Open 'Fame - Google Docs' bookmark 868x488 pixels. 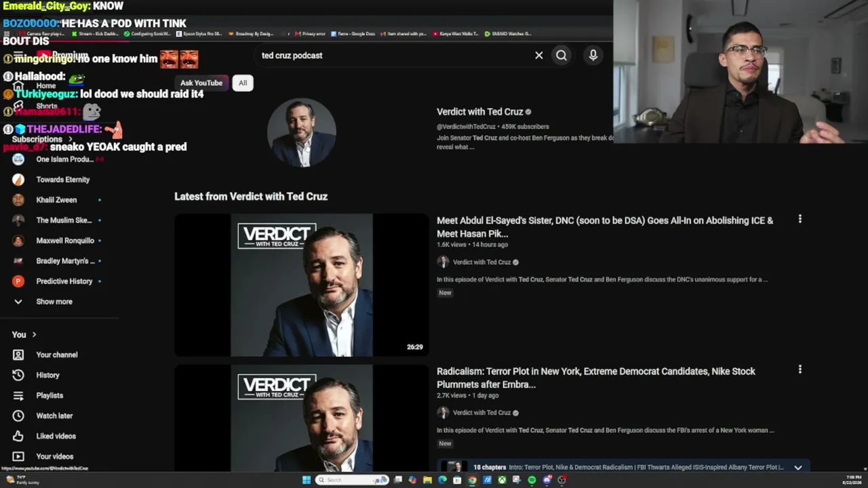[352, 34]
